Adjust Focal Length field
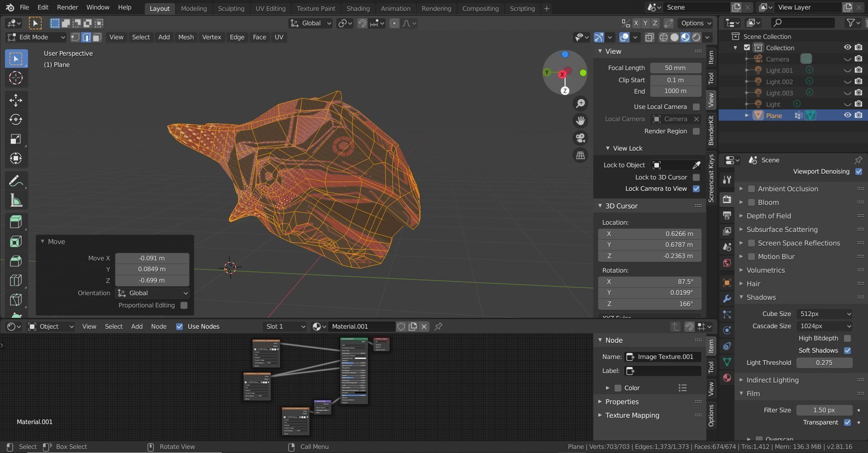868x453 pixels. click(675, 68)
